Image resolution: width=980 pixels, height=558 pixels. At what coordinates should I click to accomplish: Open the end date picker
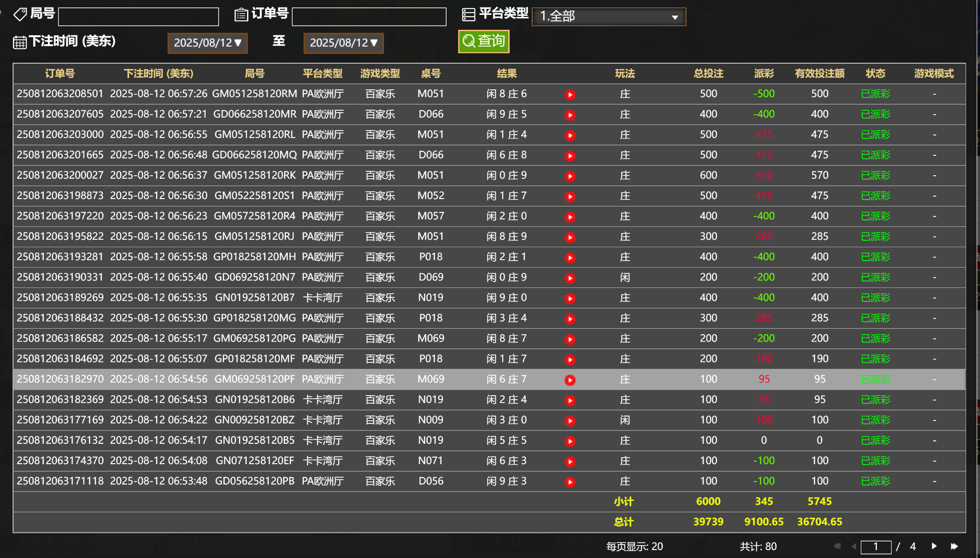[343, 43]
